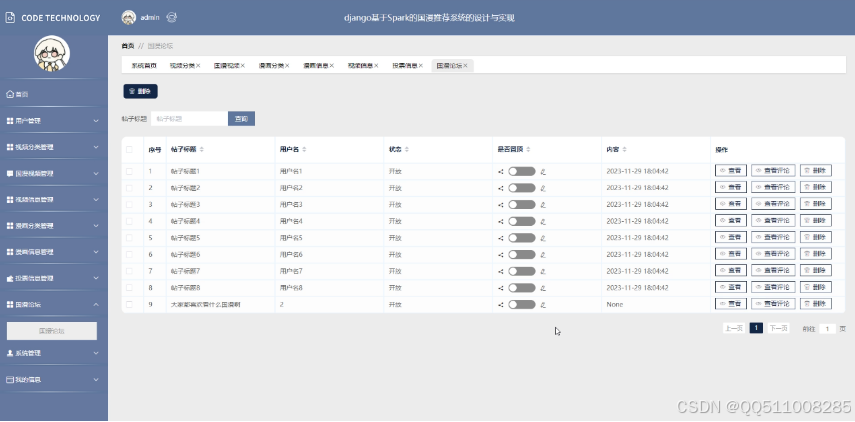
Task: Click the chat bubble icon beside 国漫视频管理
Action: tap(10, 173)
